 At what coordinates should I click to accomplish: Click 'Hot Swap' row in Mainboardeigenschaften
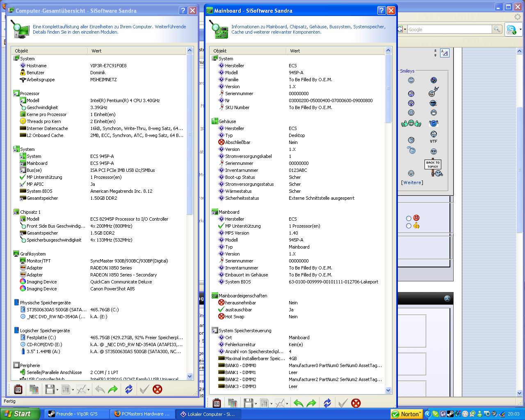(297, 317)
